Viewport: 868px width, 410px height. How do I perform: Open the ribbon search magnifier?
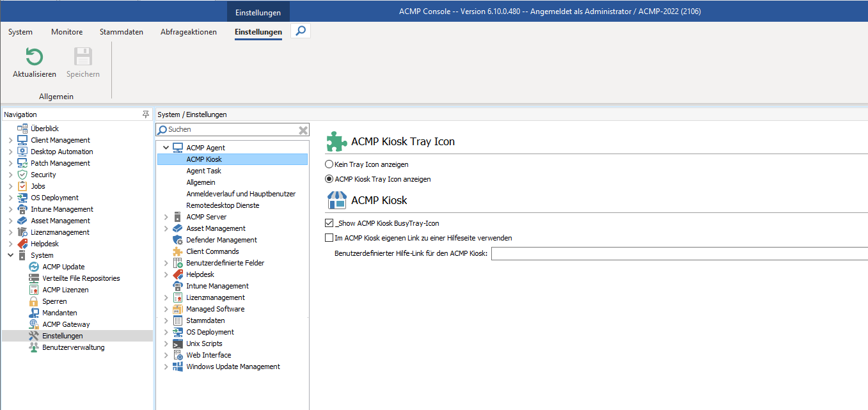[301, 30]
